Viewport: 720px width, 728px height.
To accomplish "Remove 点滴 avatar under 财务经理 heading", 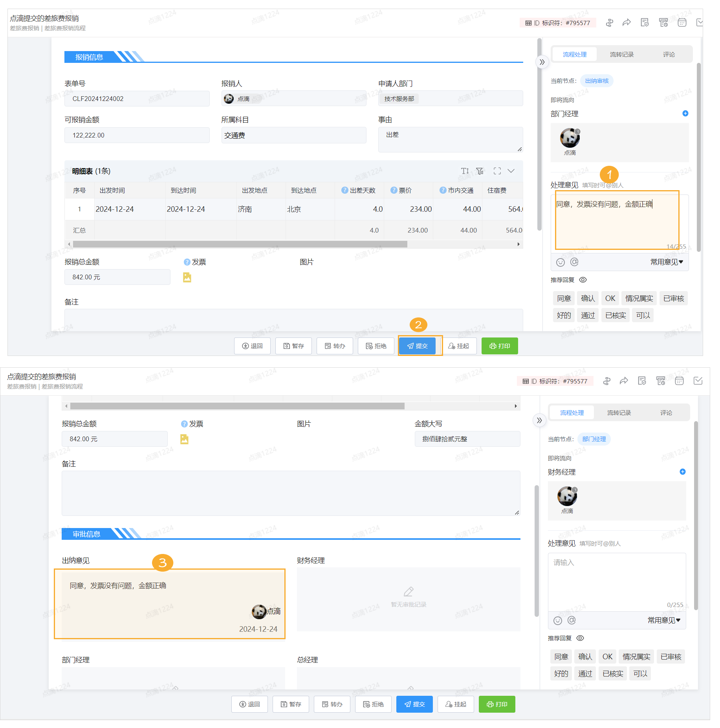I will pyautogui.click(x=575, y=490).
